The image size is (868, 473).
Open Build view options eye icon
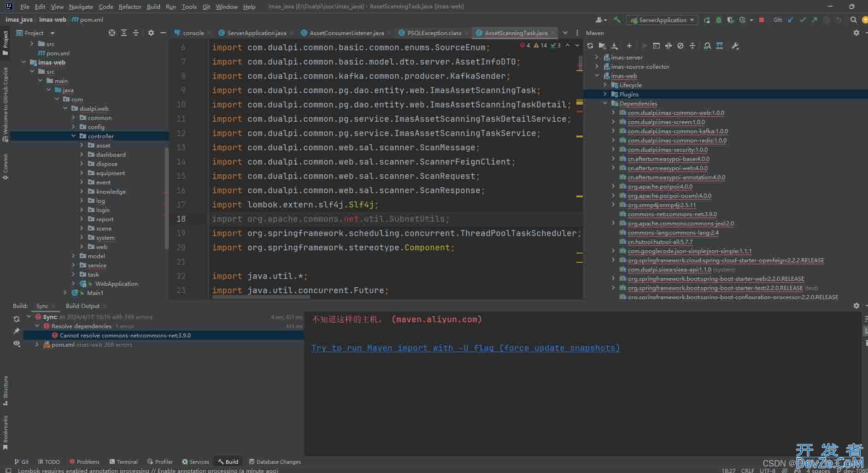[17, 343]
